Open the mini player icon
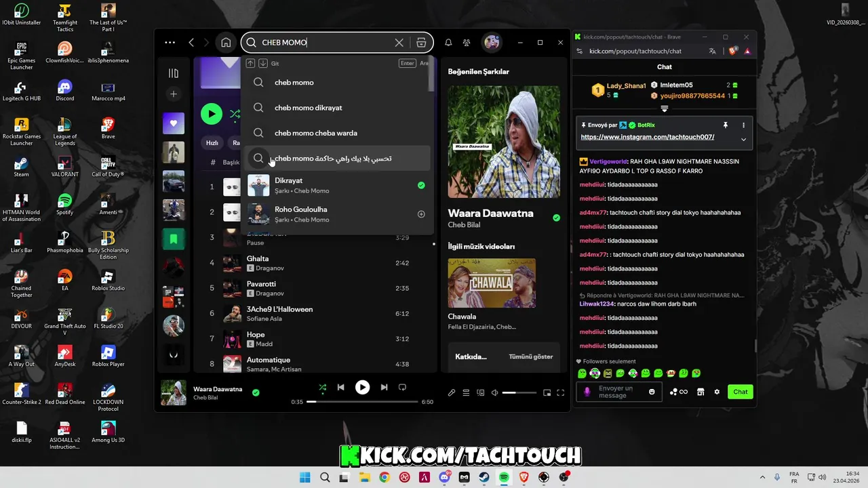The width and height of the screenshot is (868, 488). [547, 392]
